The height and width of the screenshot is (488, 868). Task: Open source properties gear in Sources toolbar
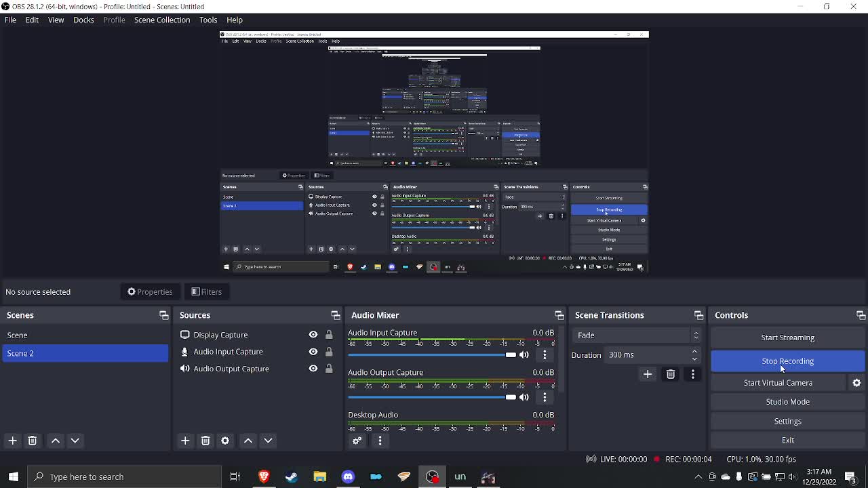[x=225, y=441]
